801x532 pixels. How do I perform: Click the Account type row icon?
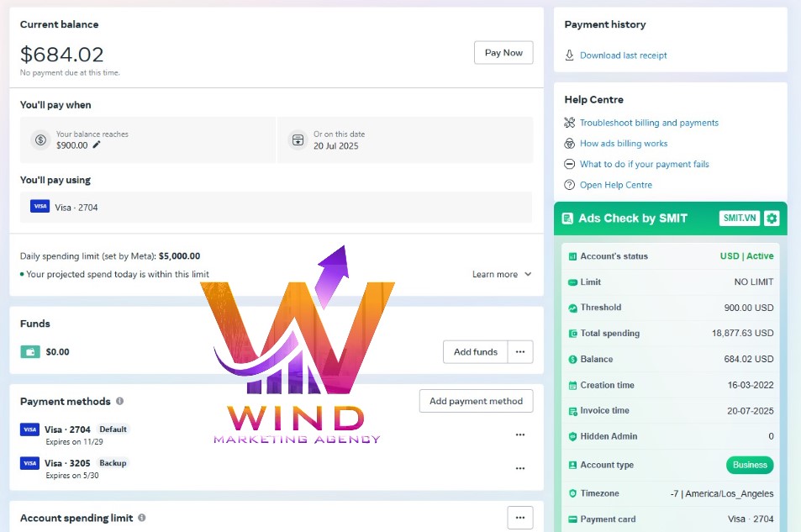click(572, 465)
